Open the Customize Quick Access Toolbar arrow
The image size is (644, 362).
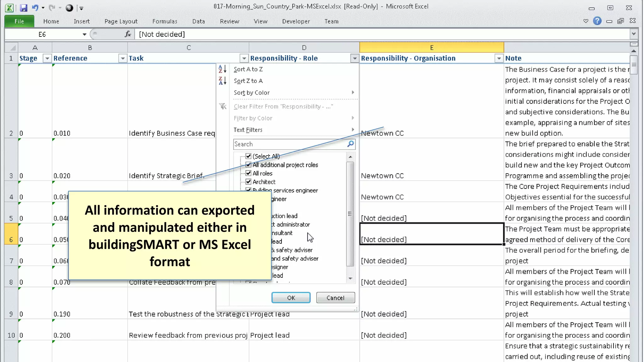click(81, 8)
